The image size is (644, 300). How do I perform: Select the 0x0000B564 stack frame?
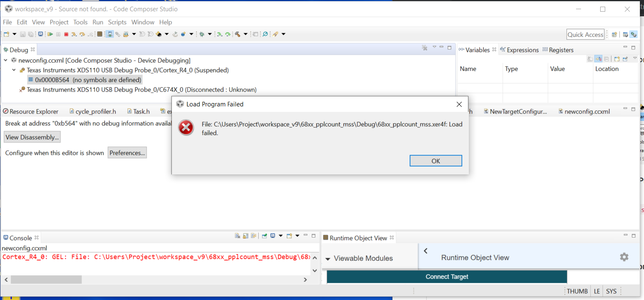tap(85, 80)
